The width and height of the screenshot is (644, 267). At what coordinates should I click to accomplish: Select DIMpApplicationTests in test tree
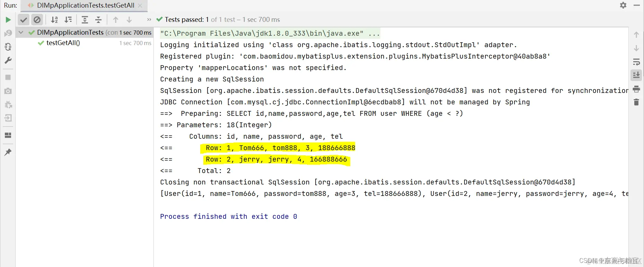pos(85,33)
